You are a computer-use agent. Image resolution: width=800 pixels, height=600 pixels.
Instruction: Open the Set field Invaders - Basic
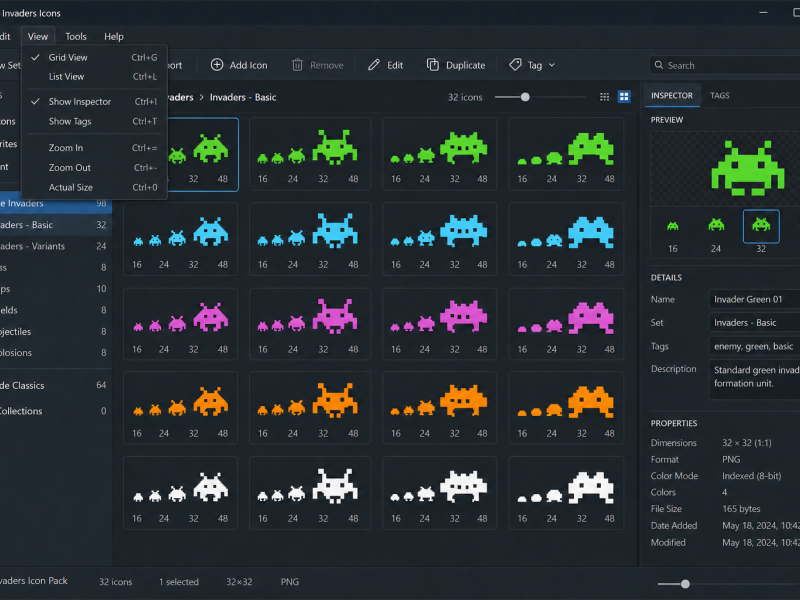[755, 322]
